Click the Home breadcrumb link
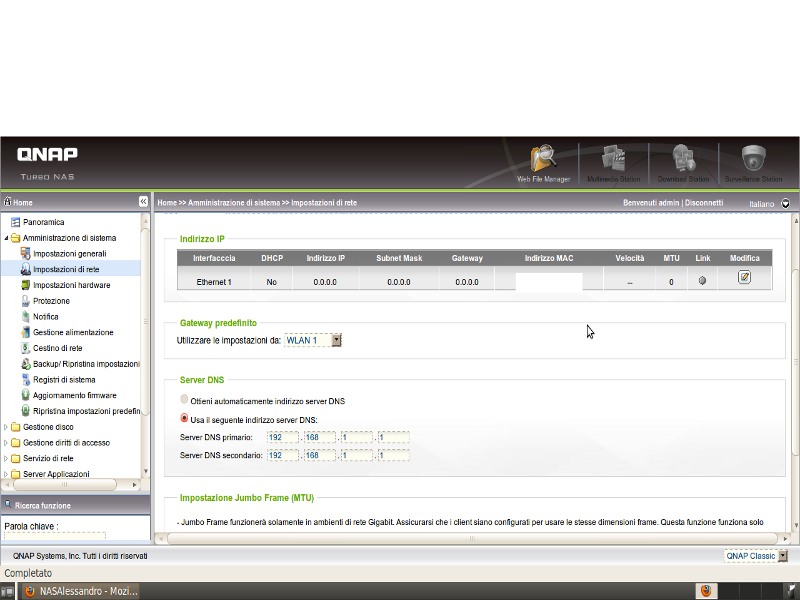This screenshot has width=800, height=600. point(167,203)
